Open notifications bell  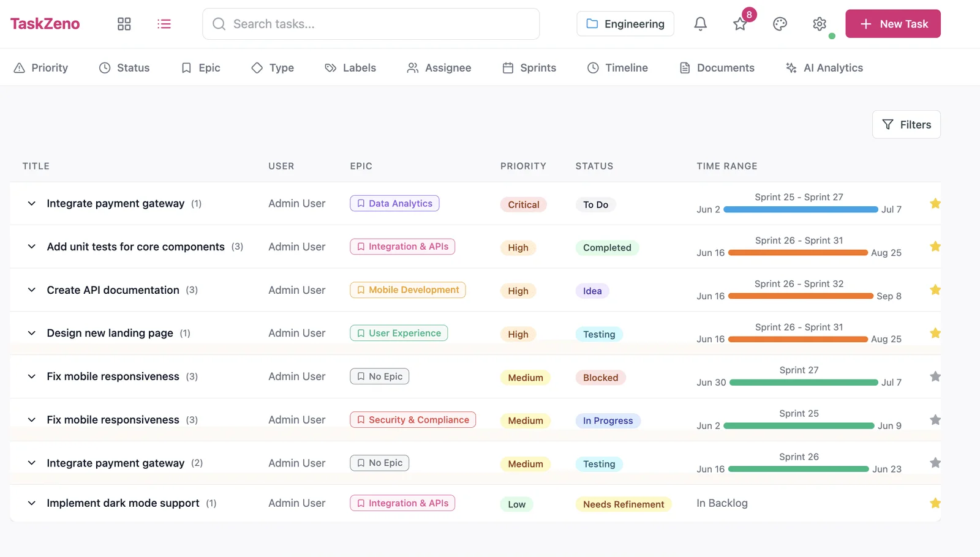(x=700, y=24)
